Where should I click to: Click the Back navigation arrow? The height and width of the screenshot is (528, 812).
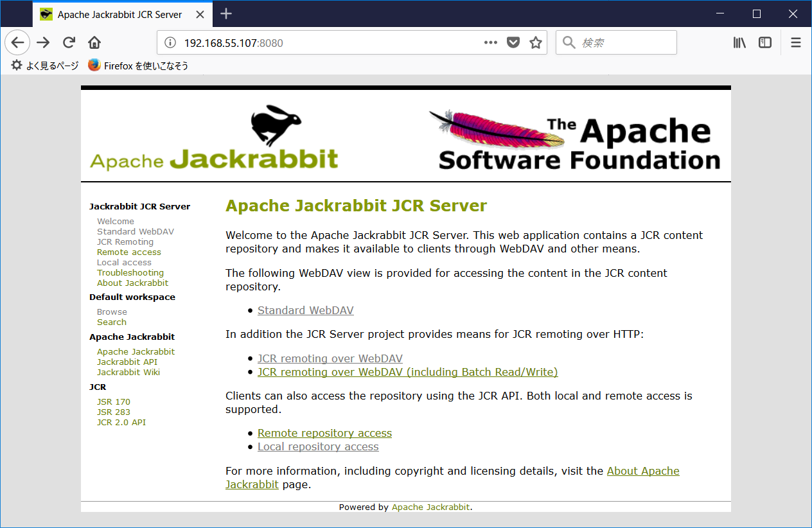pos(17,42)
